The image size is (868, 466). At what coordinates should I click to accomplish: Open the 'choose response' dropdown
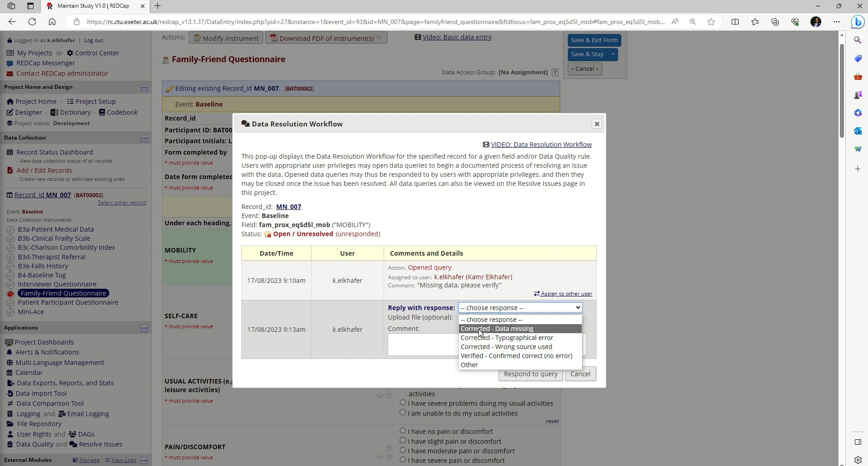click(x=520, y=307)
